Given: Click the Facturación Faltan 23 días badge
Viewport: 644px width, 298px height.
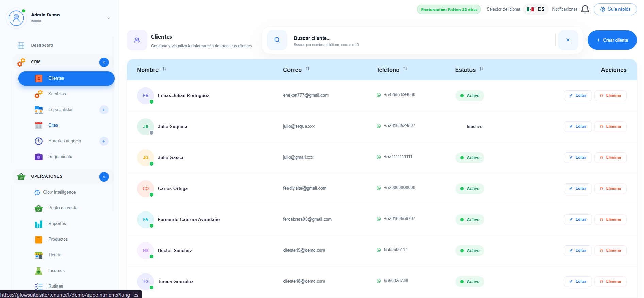Looking at the screenshot, I should click(449, 10).
